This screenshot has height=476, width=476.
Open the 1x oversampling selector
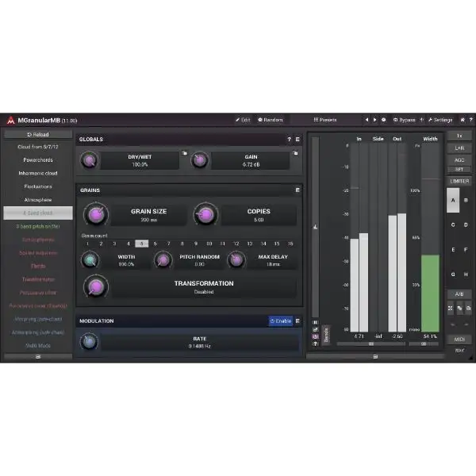click(459, 136)
